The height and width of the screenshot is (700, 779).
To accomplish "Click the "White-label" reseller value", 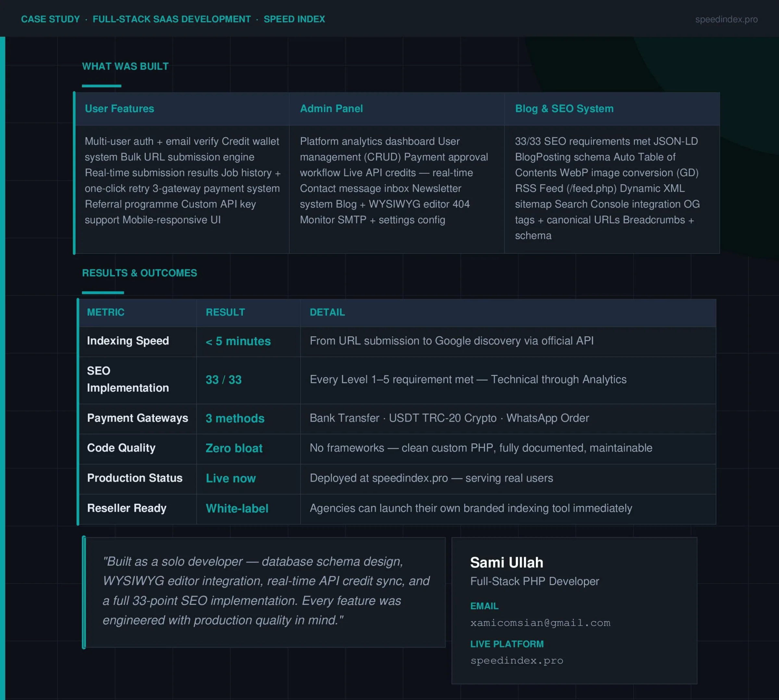I will (x=237, y=509).
